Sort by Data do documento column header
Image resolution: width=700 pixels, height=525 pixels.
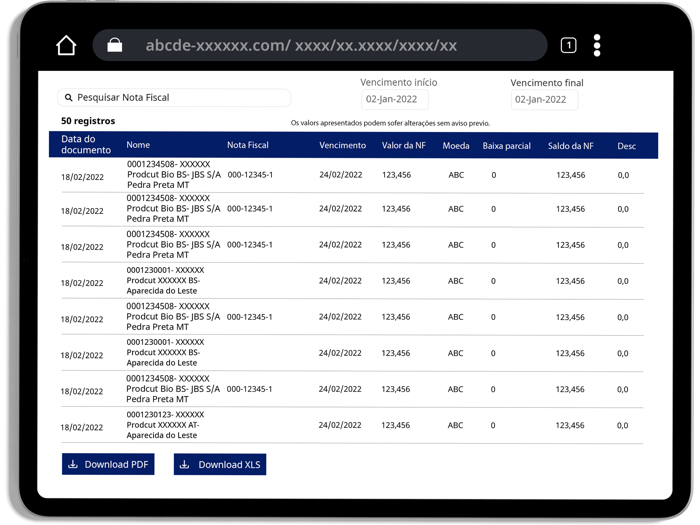click(86, 145)
